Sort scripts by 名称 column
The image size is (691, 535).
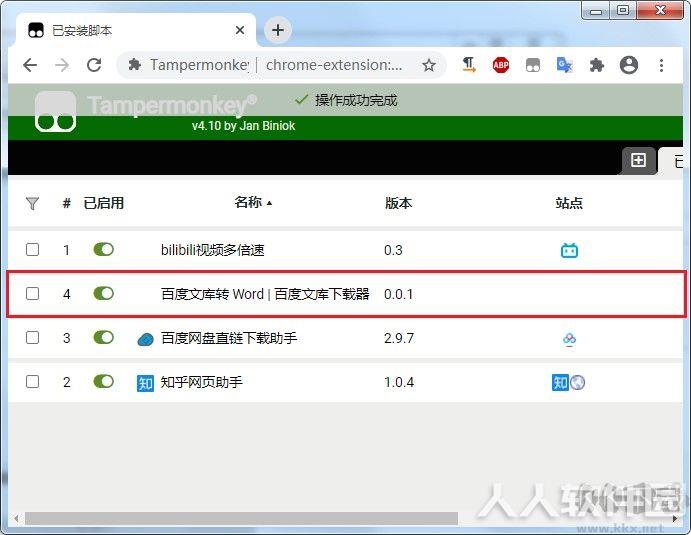253,202
